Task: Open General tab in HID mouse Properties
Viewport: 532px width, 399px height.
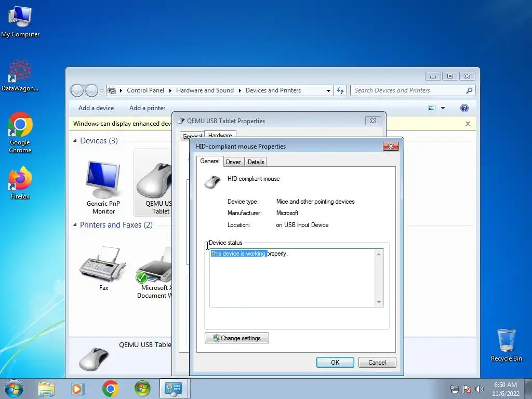Action: (x=210, y=161)
